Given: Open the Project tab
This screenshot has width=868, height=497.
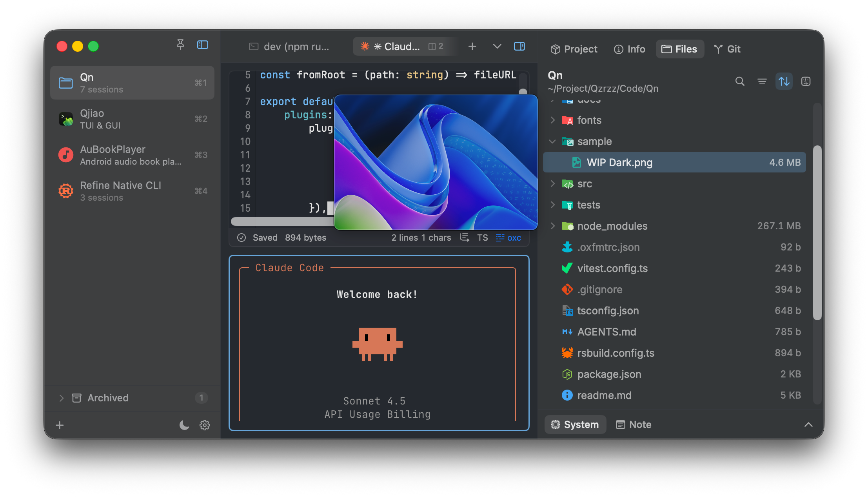Looking at the screenshot, I should (x=574, y=49).
